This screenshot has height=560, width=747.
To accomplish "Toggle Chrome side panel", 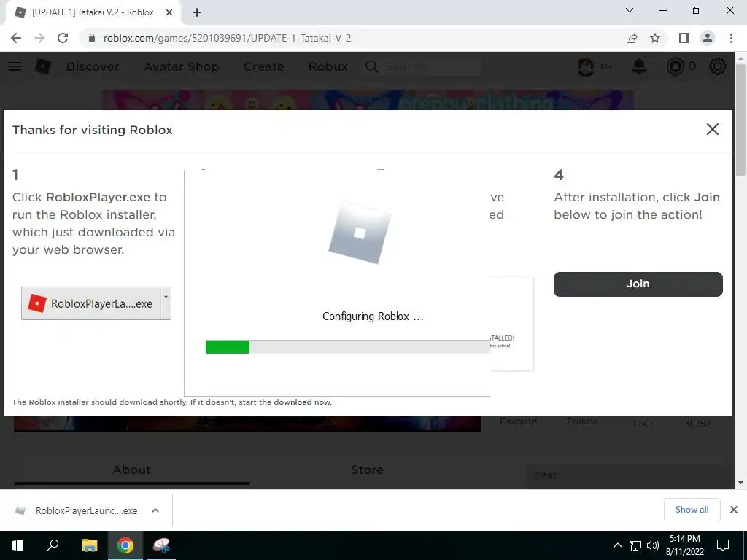I will click(684, 38).
